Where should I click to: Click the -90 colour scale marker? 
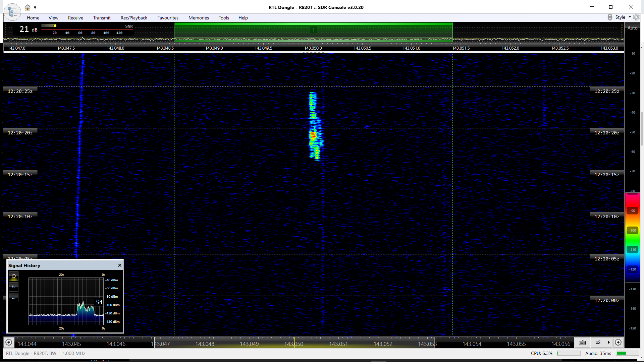(x=632, y=211)
